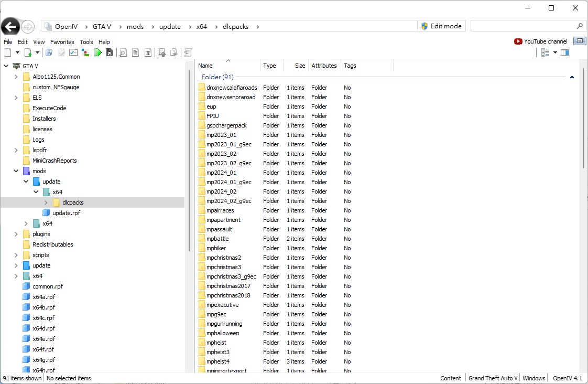588x384 pixels.
Task: Click the magnifier search document icon
Action: click(x=123, y=52)
